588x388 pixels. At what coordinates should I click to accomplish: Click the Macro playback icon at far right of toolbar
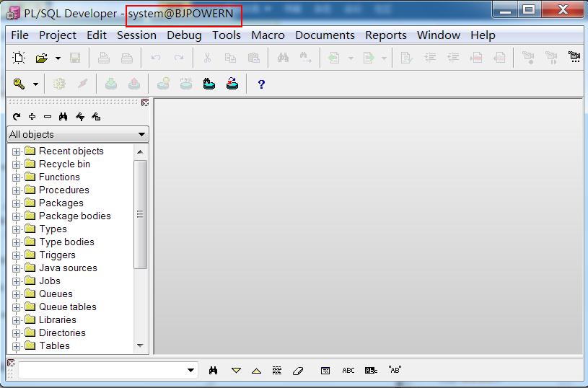click(x=574, y=57)
